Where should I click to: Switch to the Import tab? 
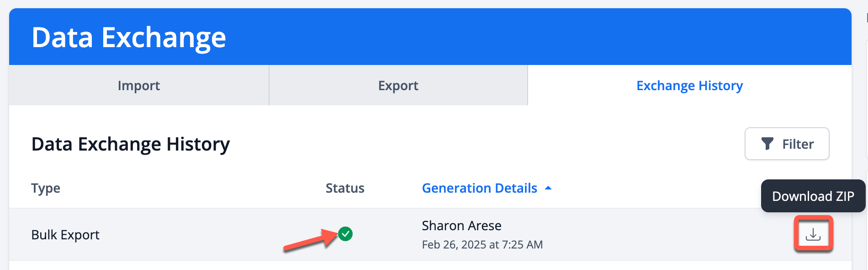pos(139,85)
